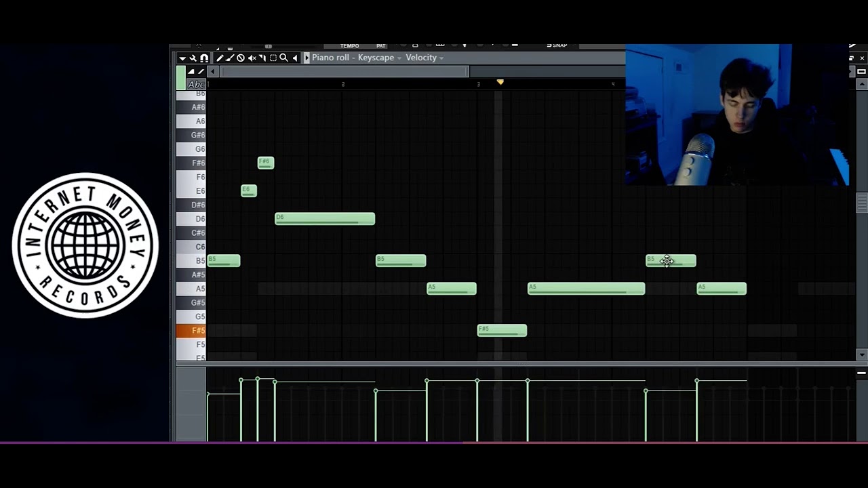Click the velocity handle for the D6 note

(x=275, y=382)
